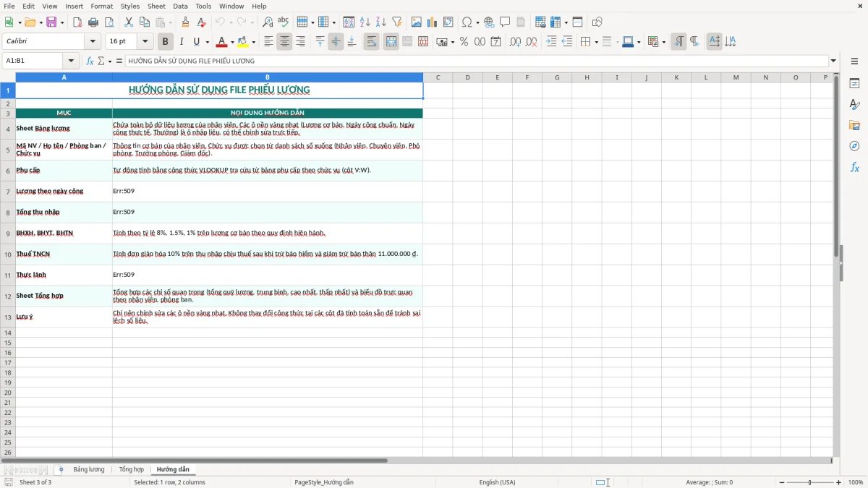Clear direct formatting icon
This screenshot has width=868, height=488.
pos(202,22)
